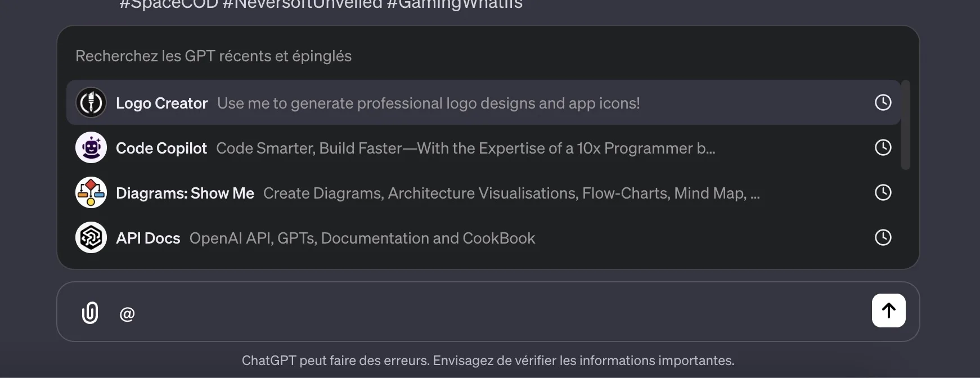Screen dimensions: 980x378
Task: Click the OpenAI API, GPTs, Documentation description
Action: 362,238
